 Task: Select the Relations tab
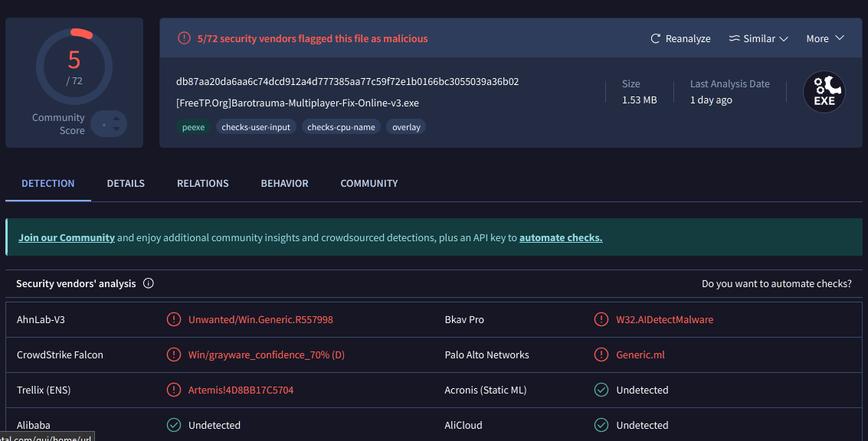point(202,184)
